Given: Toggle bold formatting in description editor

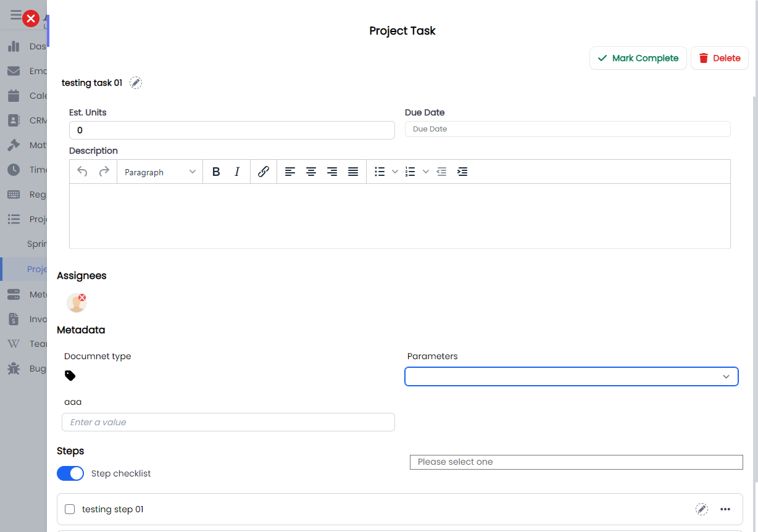Looking at the screenshot, I should 216,172.
